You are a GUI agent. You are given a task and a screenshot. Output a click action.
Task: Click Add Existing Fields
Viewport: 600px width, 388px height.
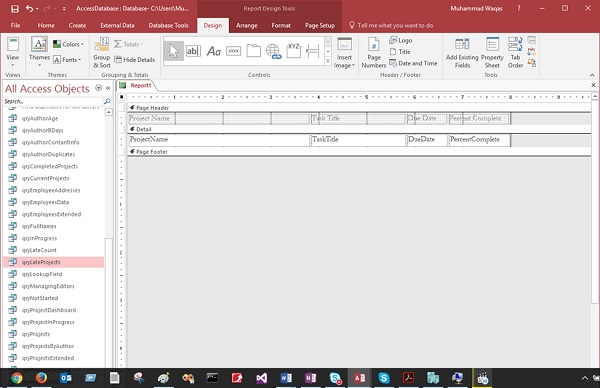(462, 53)
